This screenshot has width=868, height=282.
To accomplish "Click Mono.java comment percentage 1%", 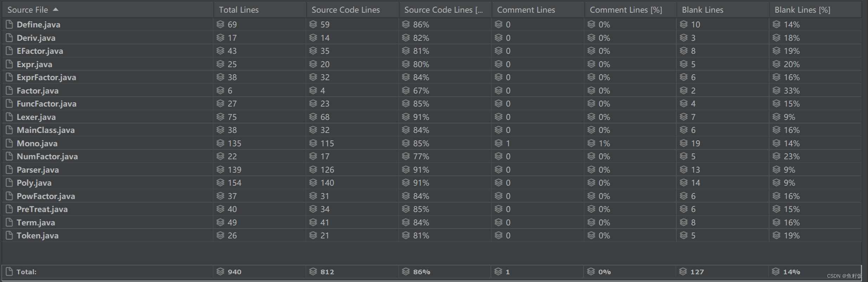I will pyautogui.click(x=604, y=143).
